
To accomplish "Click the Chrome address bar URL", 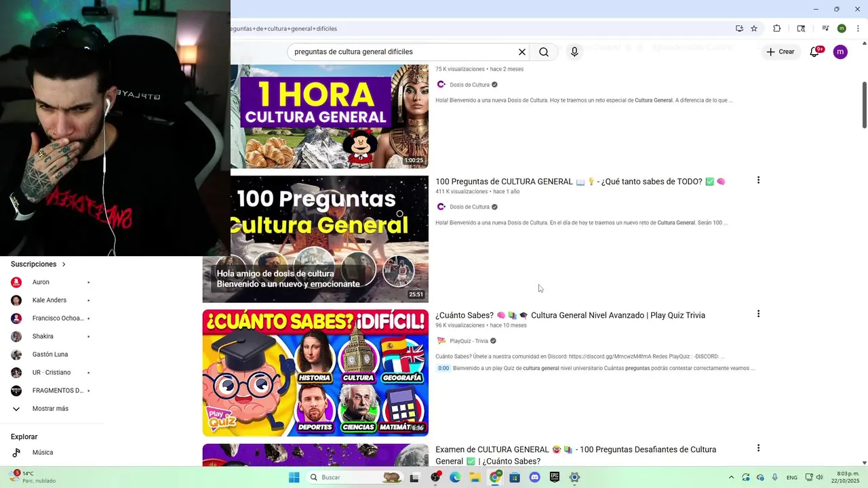I will (x=283, y=28).
